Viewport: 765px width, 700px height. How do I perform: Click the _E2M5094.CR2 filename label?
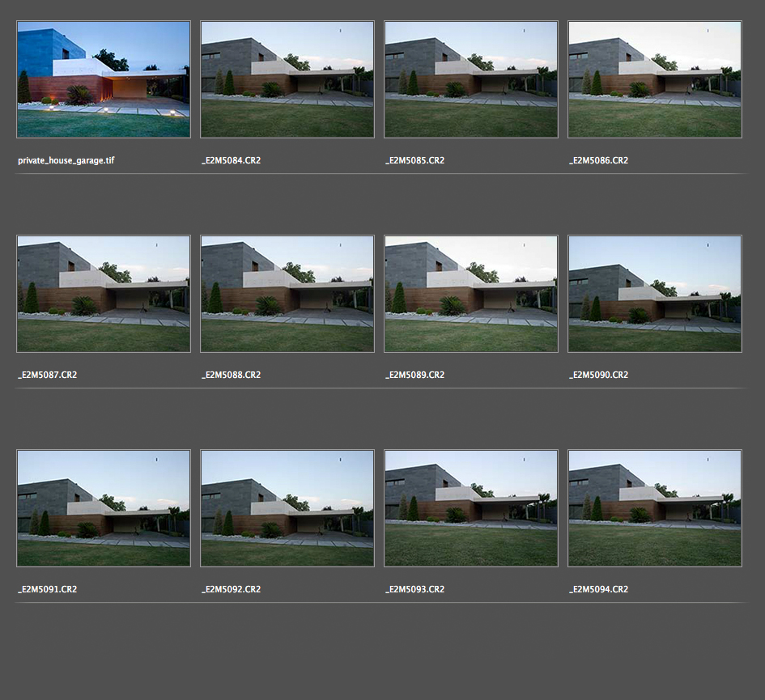[x=598, y=590]
